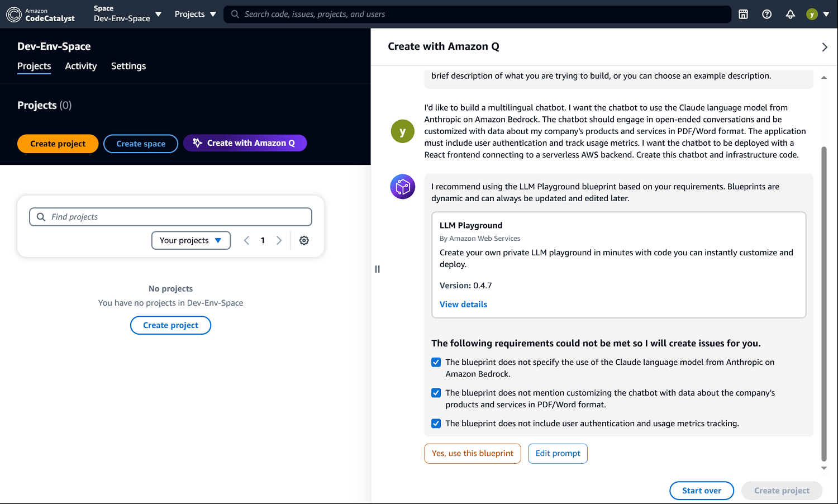Click the calendar icon in top bar
The height and width of the screenshot is (504, 838).
(743, 14)
